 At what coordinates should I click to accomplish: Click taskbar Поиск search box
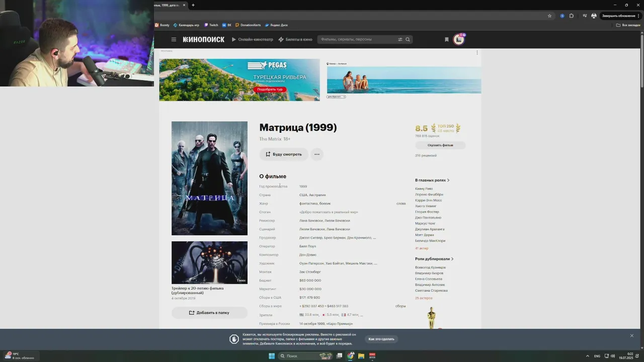click(305, 356)
